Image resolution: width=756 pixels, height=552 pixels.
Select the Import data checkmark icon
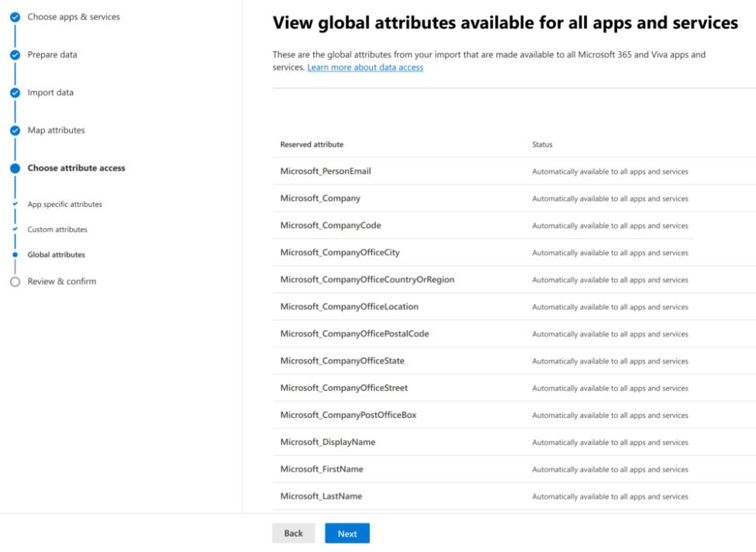16,92
